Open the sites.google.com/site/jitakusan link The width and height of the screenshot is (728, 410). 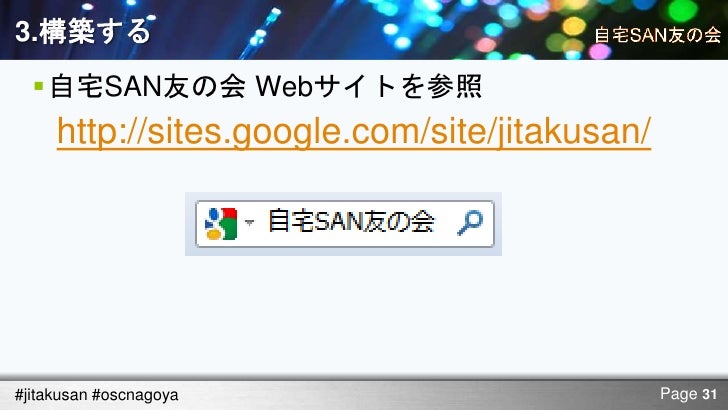[354, 131]
